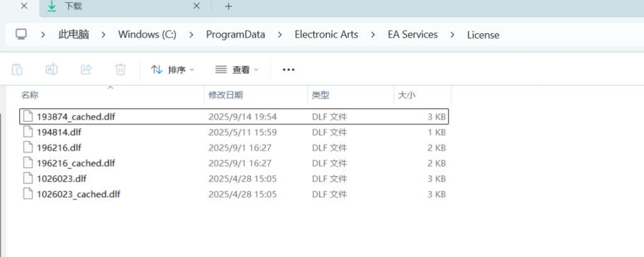Screen dimensions: 644x257
Task: Click file icon of 194814.dlf
Action: 26,132
